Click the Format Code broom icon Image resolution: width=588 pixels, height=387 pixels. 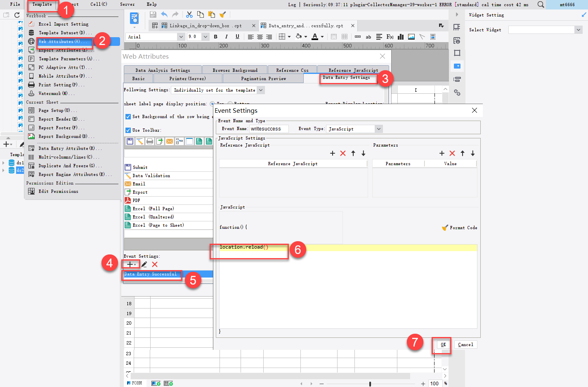coord(445,228)
